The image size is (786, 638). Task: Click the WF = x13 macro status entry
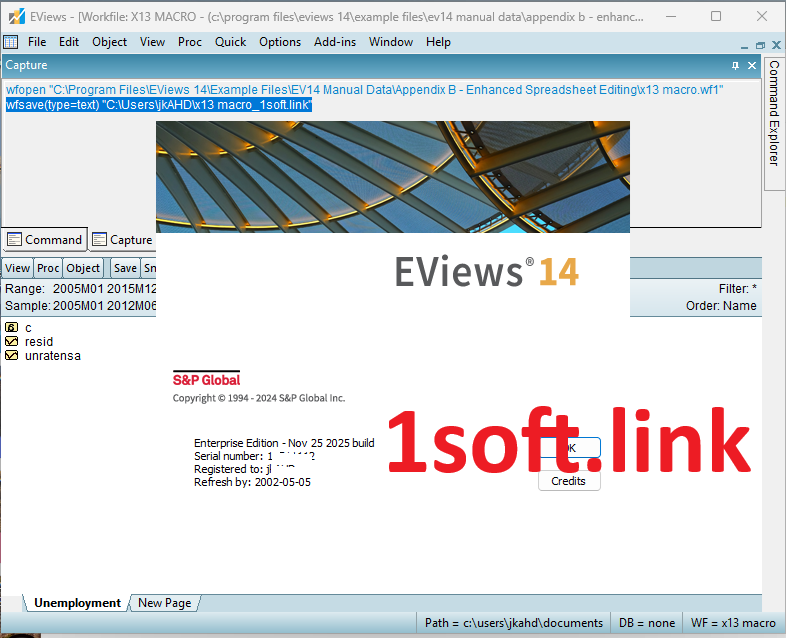tap(733, 623)
